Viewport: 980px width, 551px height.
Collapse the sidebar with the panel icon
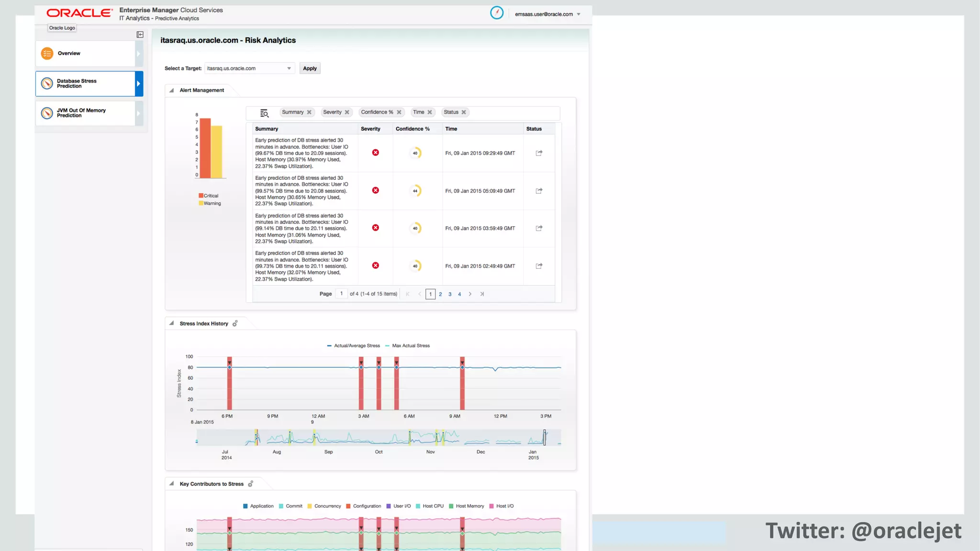click(x=140, y=34)
